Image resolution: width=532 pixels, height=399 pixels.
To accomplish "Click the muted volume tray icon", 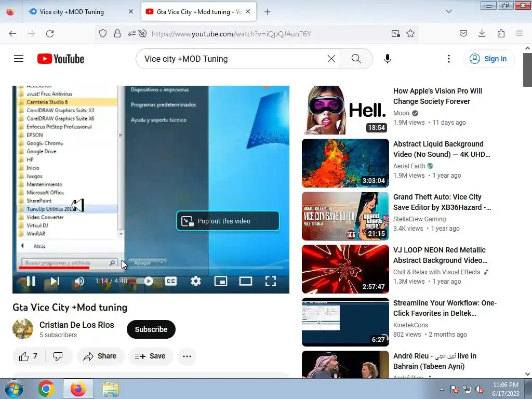I will pos(480,390).
